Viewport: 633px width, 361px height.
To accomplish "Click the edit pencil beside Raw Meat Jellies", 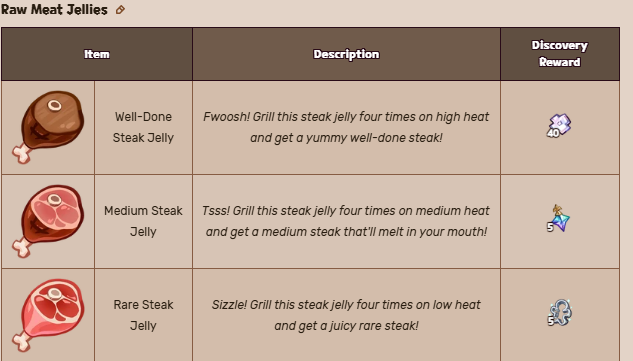I will coord(120,10).
